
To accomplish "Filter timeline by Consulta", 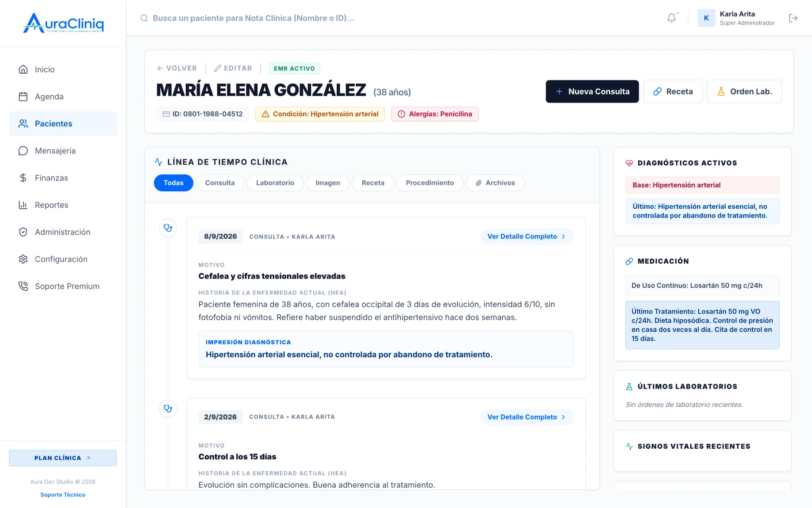I will click(220, 183).
